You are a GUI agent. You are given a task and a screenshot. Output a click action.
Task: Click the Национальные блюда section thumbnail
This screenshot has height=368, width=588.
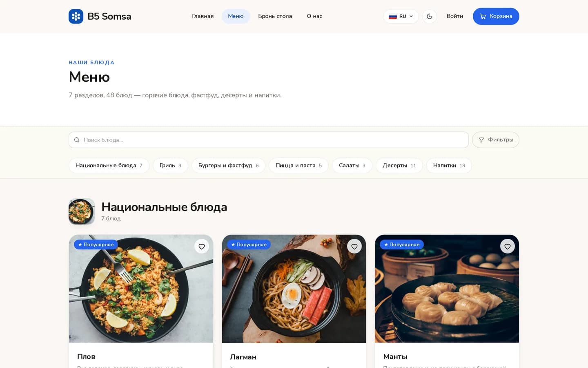tap(82, 211)
